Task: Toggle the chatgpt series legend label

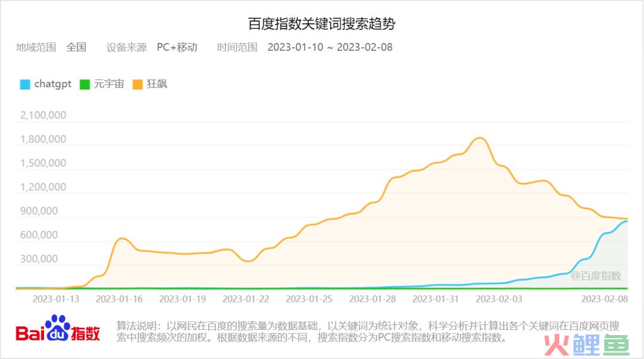Action: (x=52, y=84)
